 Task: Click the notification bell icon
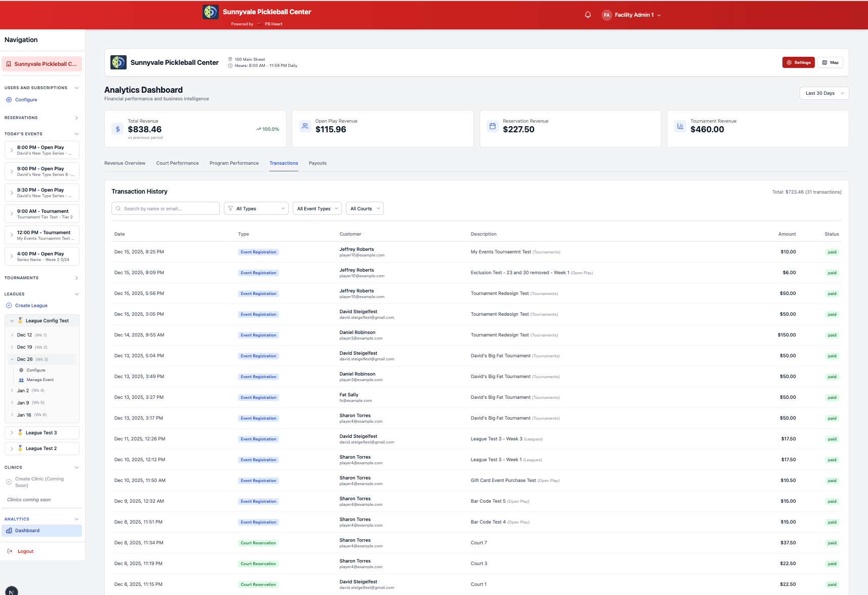point(588,15)
